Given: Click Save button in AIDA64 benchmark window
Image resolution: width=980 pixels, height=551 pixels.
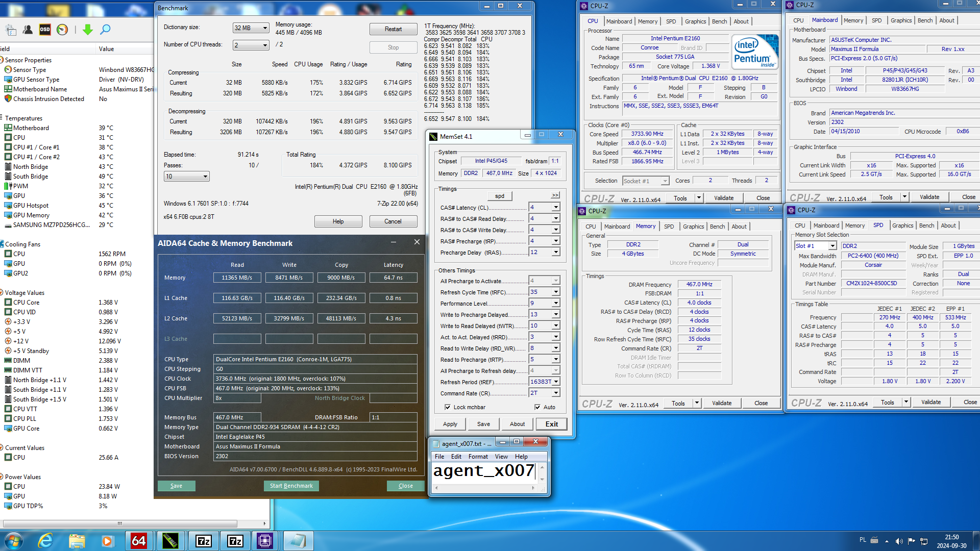Looking at the screenshot, I should 176,486.
